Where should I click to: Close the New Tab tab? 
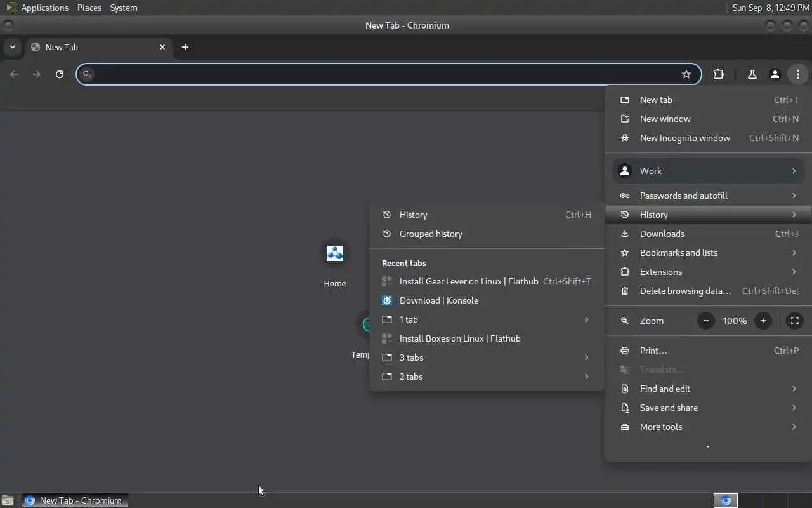[162, 47]
